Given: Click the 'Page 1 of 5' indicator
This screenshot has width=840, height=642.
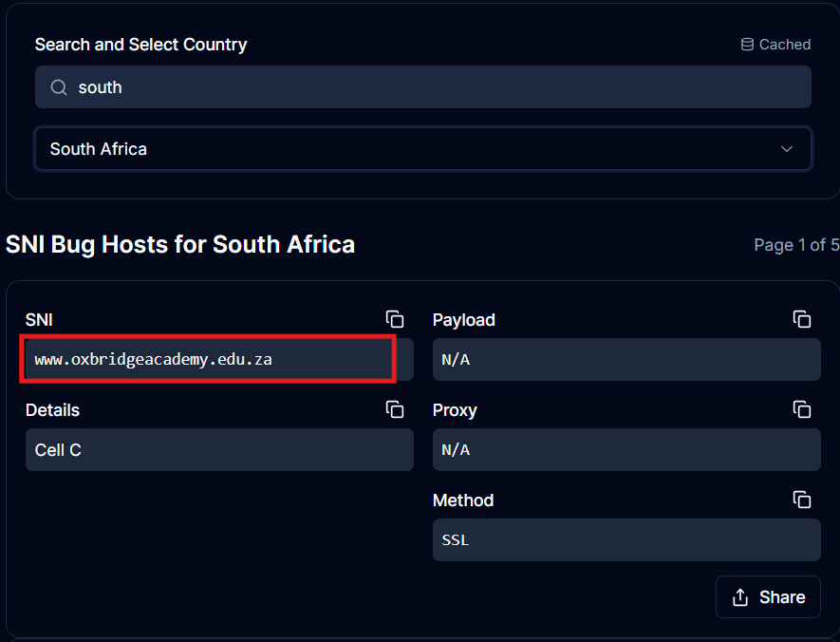Looking at the screenshot, I should (796, 245).
